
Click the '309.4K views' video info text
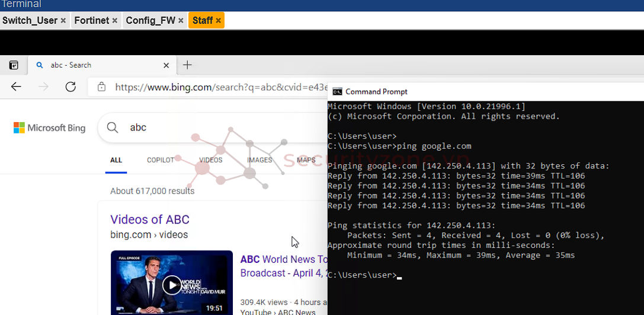284,303
